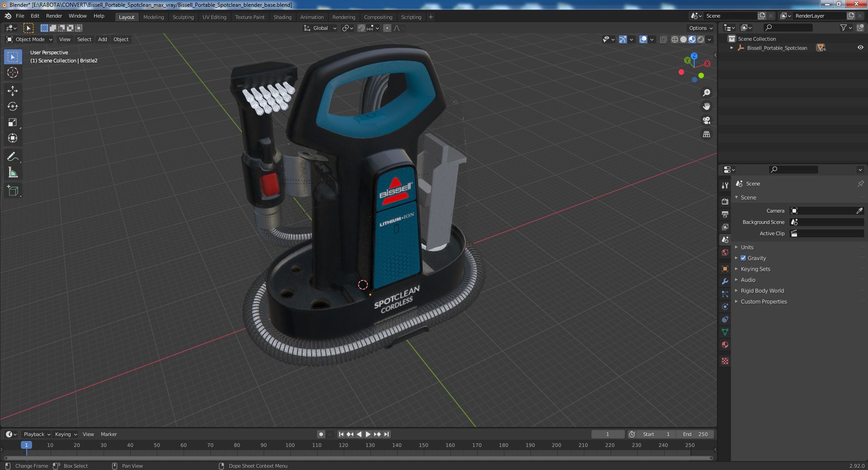The height and width of the screenshot is (470, 868).
Task: Switch to wireframe viewport shading
Action: point(675,39)
